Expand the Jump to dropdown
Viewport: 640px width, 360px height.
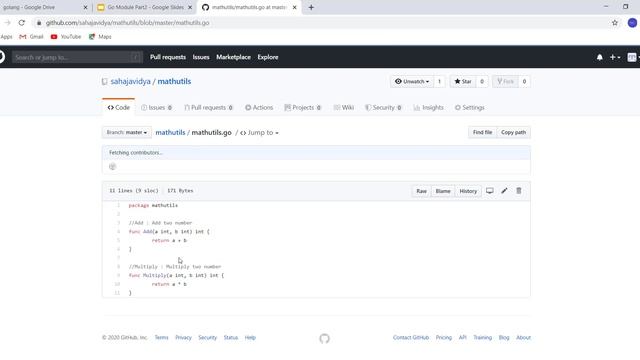tap(259, 133)
